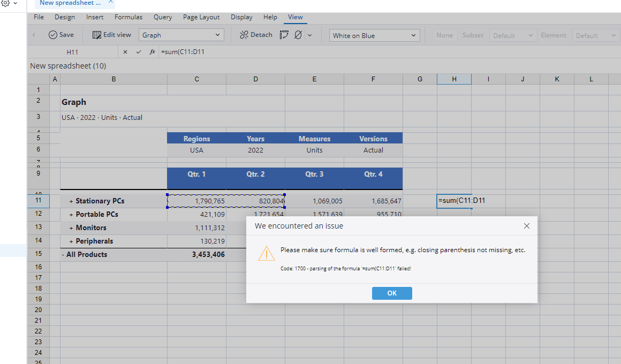
Task: Switch to the New spreadsheet tab
Action: click(x=70, y=3)
